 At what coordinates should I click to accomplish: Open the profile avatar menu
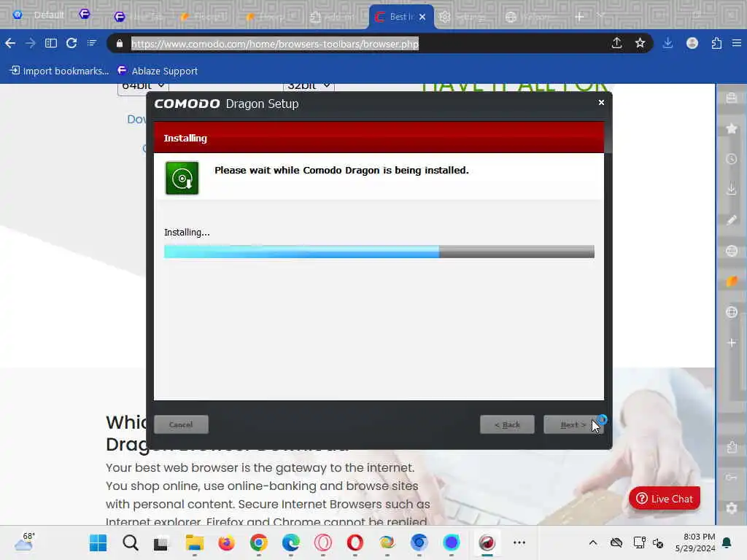pos(692,43)
